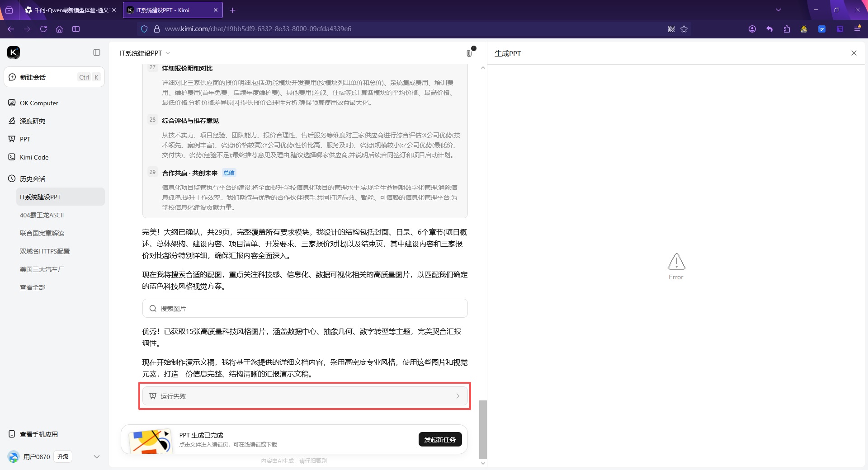Open Kimi Code from the sidebar
The width and height of the screenshot is (868, 470).
[33, 157]
